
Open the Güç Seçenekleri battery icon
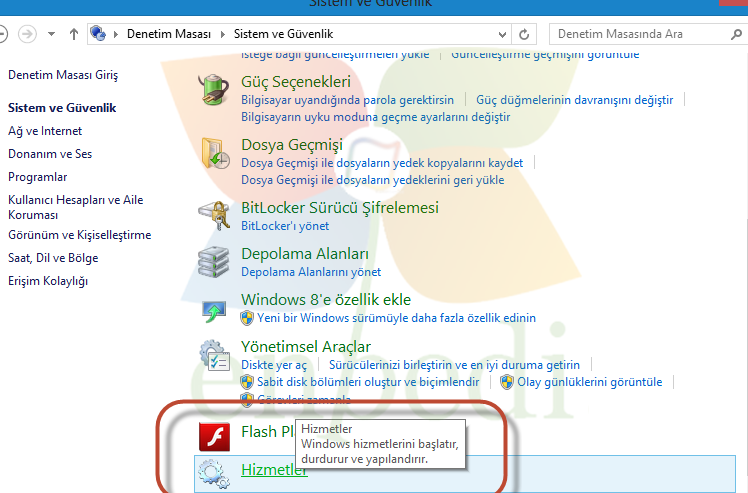pos(213,89)
